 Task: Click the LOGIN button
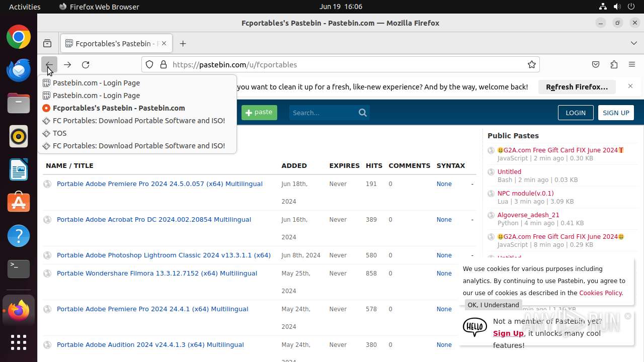tap(576, 113)
